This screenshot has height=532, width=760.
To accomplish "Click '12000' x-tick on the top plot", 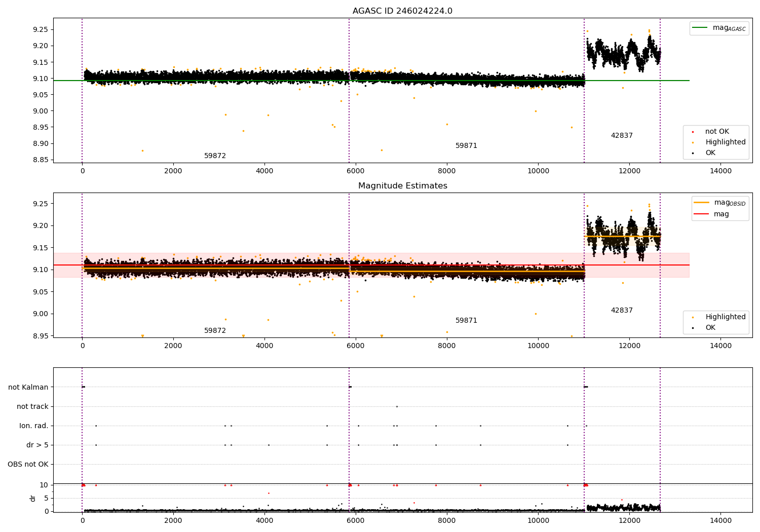I will pos(629,171).
